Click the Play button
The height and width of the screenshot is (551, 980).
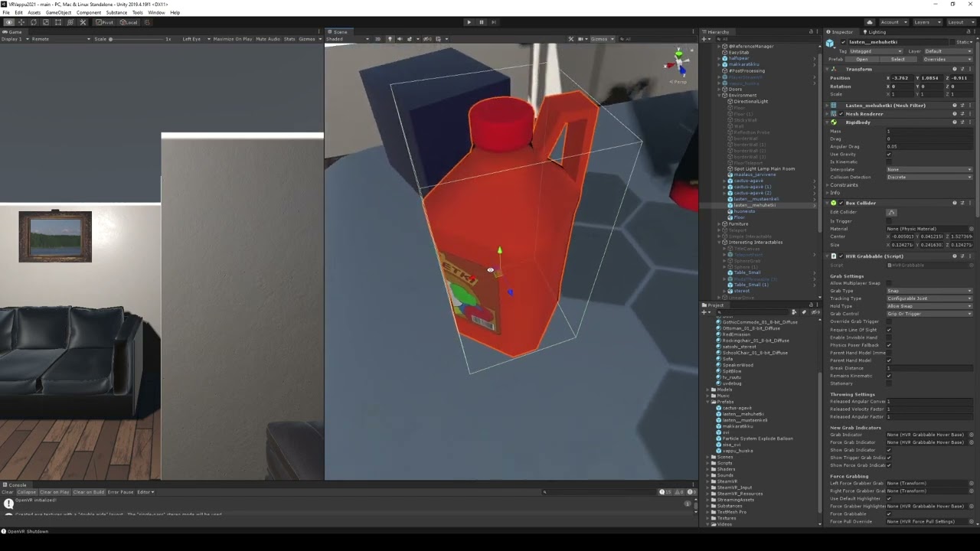(x=469, y=22)
